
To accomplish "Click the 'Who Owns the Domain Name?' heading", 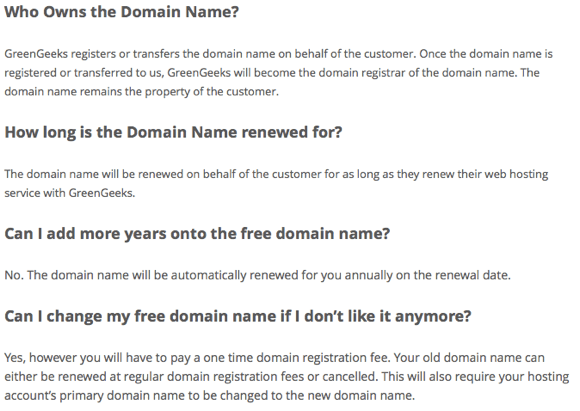I will point(122,12).
